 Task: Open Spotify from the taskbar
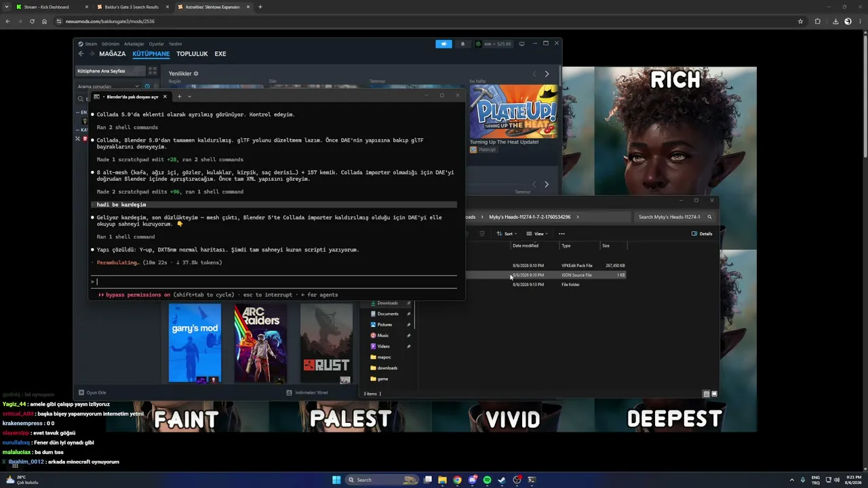(487, 480)
